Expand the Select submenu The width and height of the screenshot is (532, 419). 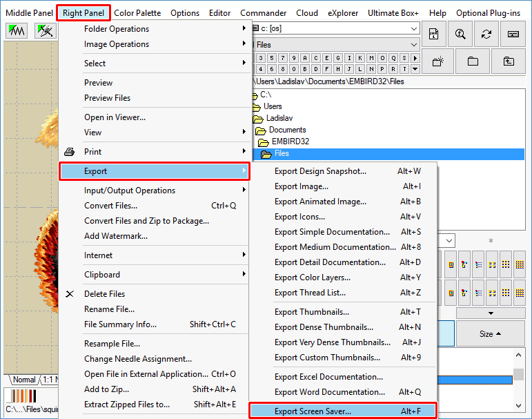click(x=155, y=63)
